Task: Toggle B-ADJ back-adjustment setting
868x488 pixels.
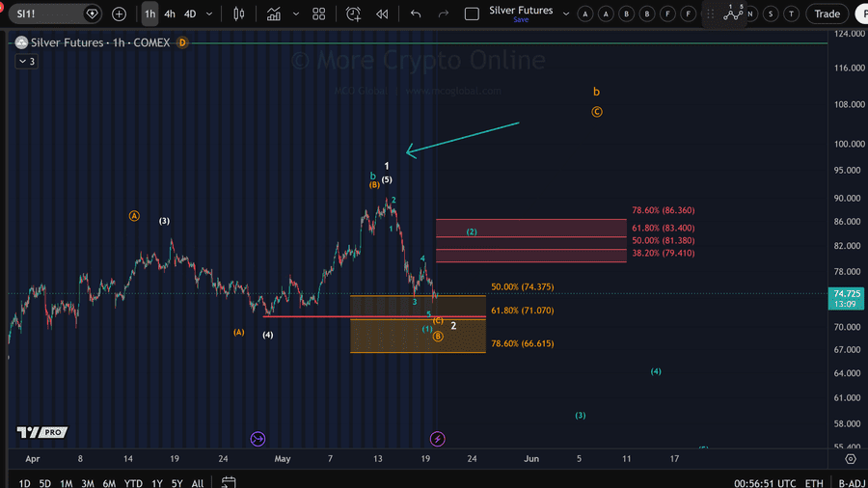Action: [852, 483]
